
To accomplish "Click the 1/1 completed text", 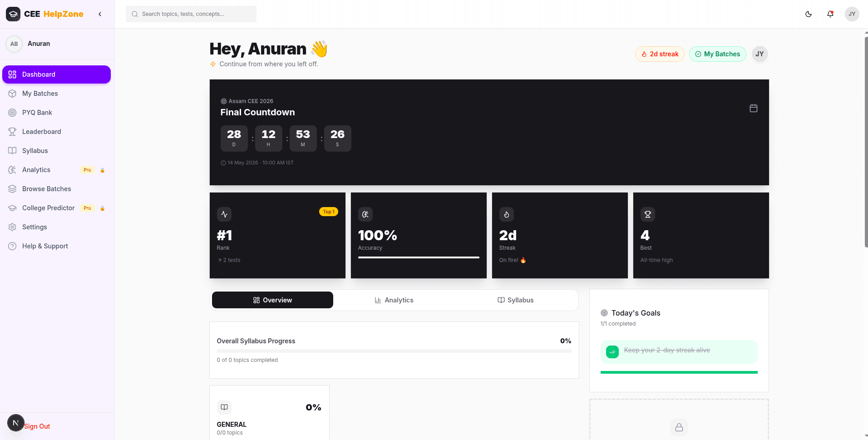I will [618, 324].
